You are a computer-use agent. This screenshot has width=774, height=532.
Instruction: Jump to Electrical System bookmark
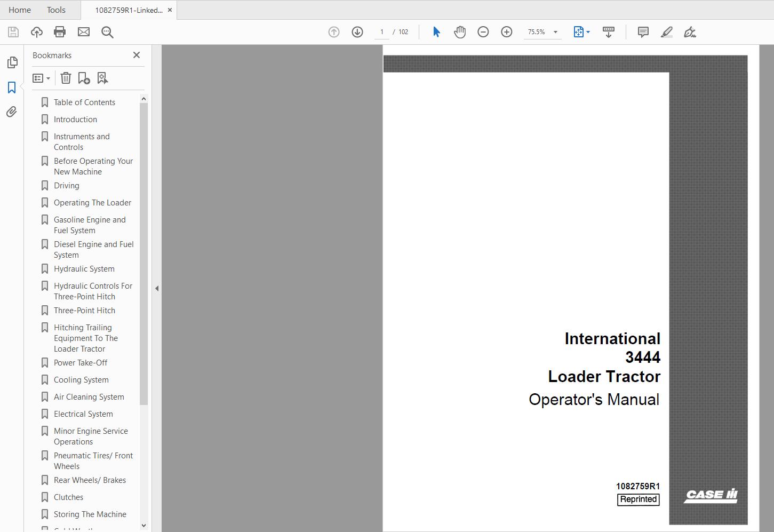coord(83,414)
